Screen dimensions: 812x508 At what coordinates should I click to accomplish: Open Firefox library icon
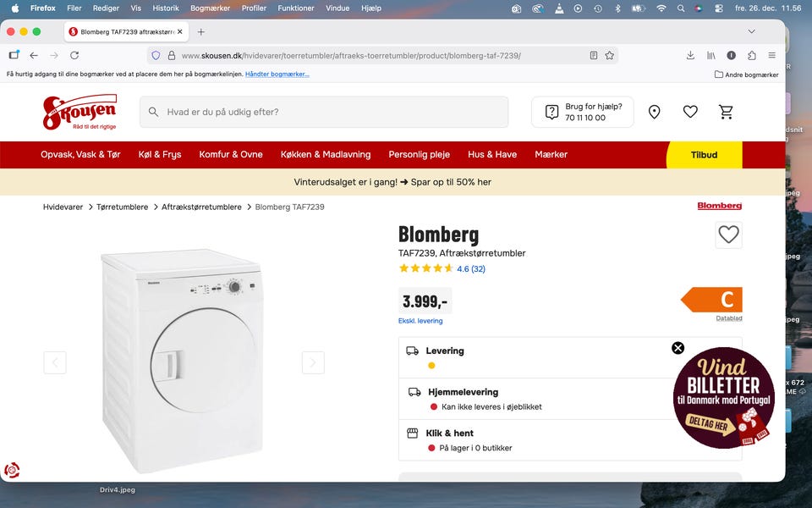711,56
